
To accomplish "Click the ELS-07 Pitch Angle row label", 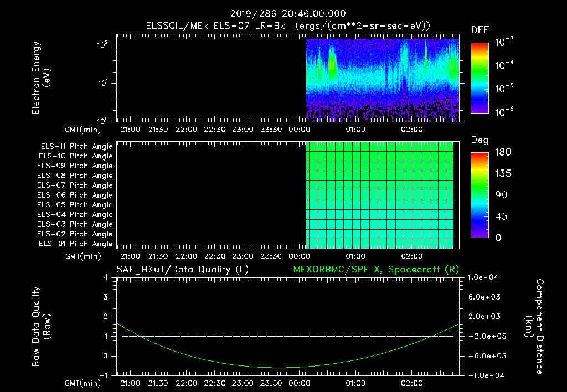I will point(75,185).
